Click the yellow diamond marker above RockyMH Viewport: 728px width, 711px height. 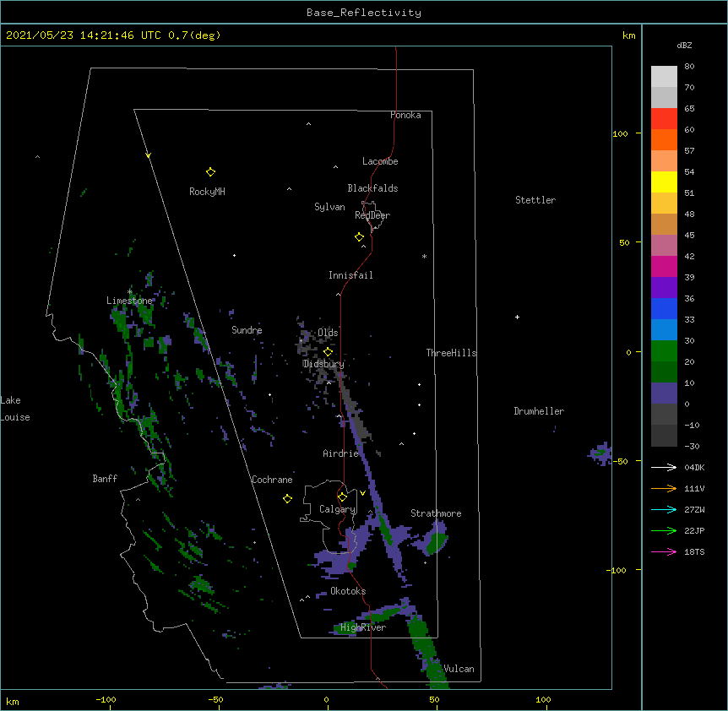pyautogui.click(x=210, y=172)
